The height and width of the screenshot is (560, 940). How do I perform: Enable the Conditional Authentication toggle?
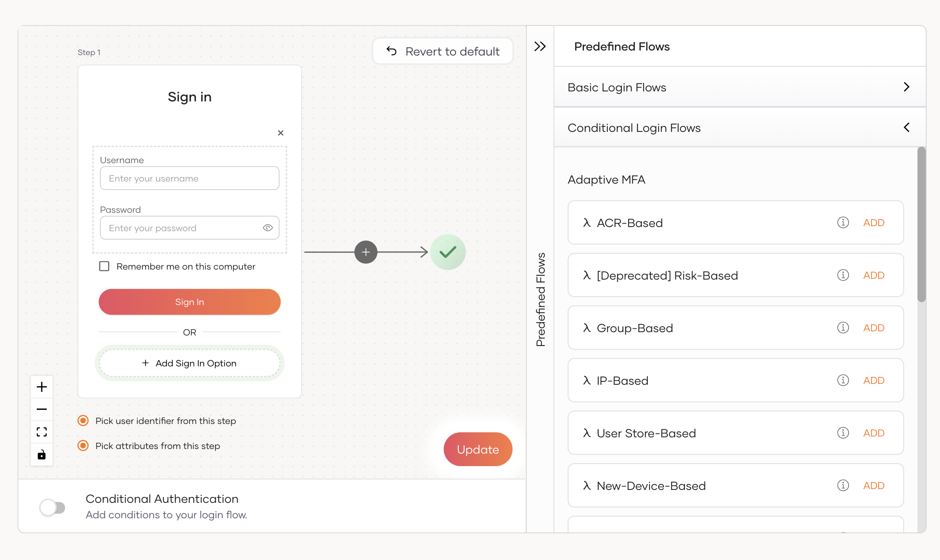pyautogui.click(x=53, y=507)
